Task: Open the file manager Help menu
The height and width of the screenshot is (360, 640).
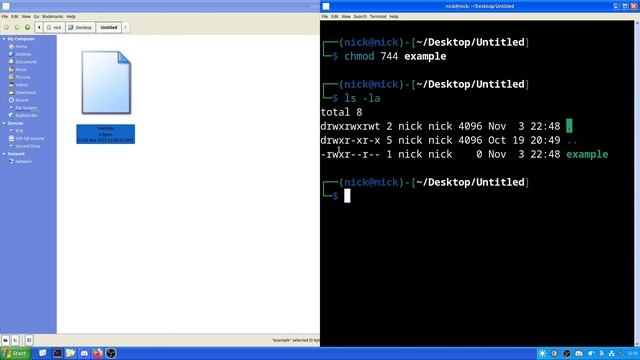Action: click(71, 17)
